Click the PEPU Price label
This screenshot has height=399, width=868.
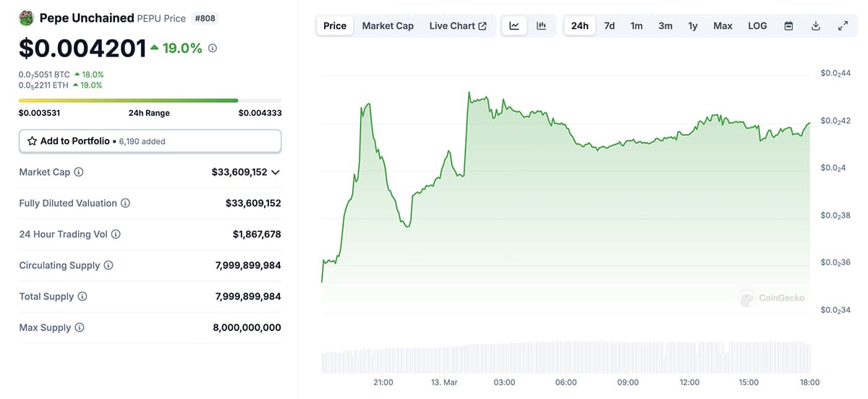pyautogui.click(x=161, y=18)
